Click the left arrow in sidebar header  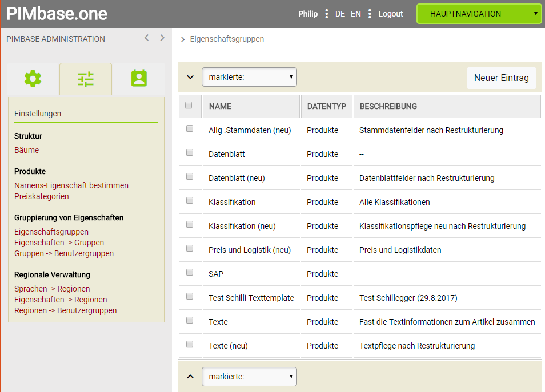(x=147, y=38)
